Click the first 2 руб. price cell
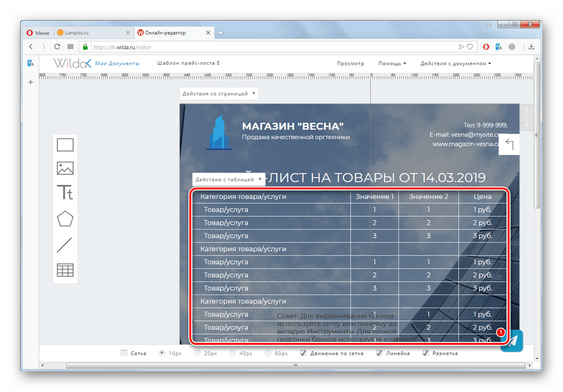 click(x=482, y=223)
